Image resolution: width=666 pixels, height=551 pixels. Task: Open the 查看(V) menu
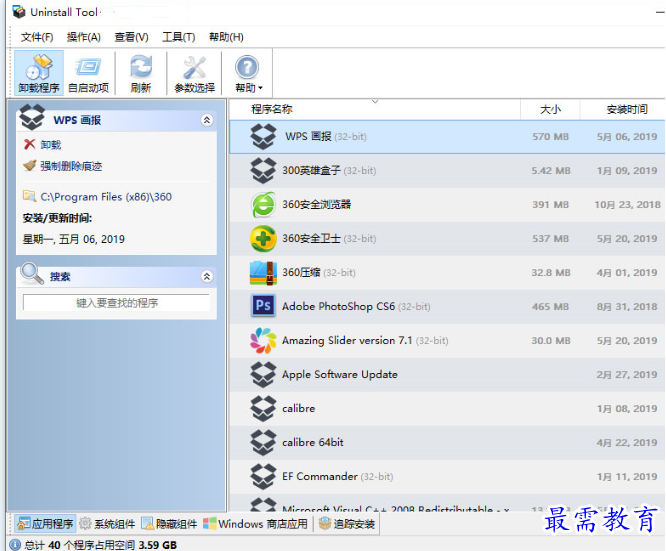click(131, 37)
